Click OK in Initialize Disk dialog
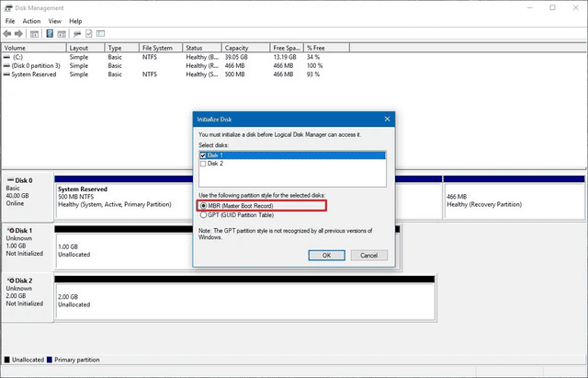Viewport: 588px width, 378px height. click(x=327, y=256)
